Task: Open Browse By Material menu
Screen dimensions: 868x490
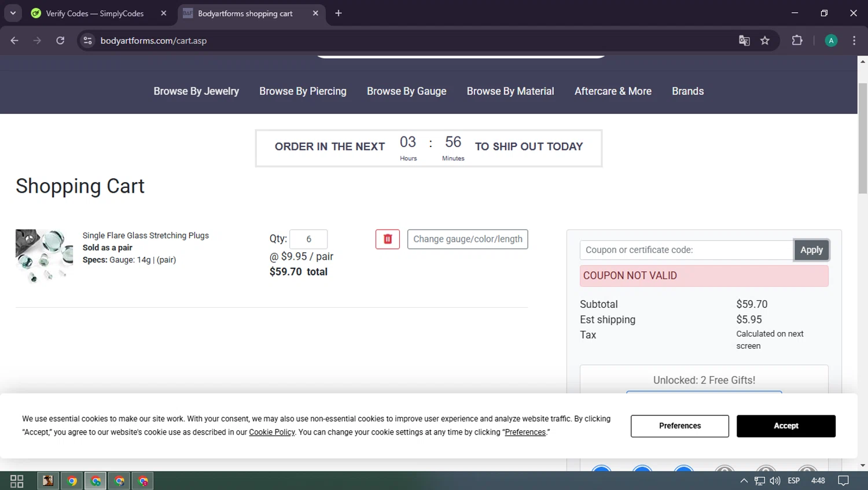Action: click(x=510, y=91)
